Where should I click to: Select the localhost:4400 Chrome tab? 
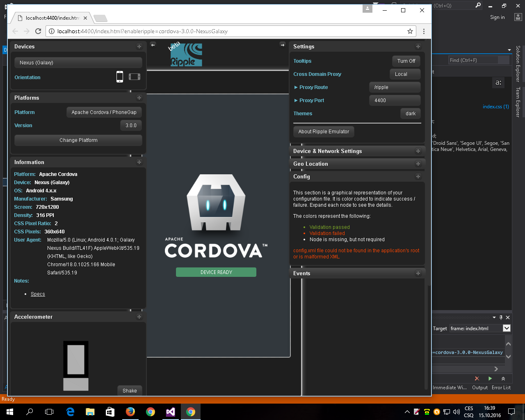coord(51,18)
